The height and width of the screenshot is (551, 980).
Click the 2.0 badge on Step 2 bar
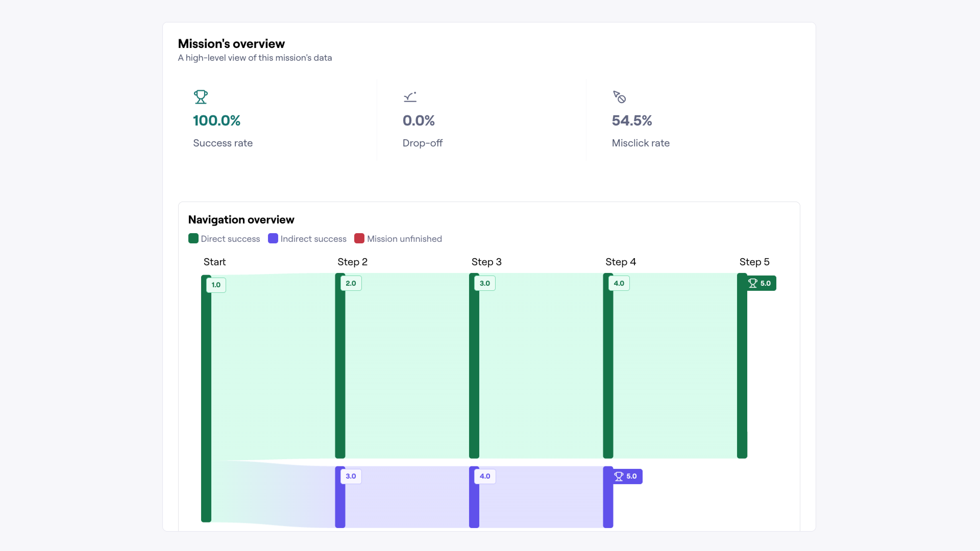351,283
